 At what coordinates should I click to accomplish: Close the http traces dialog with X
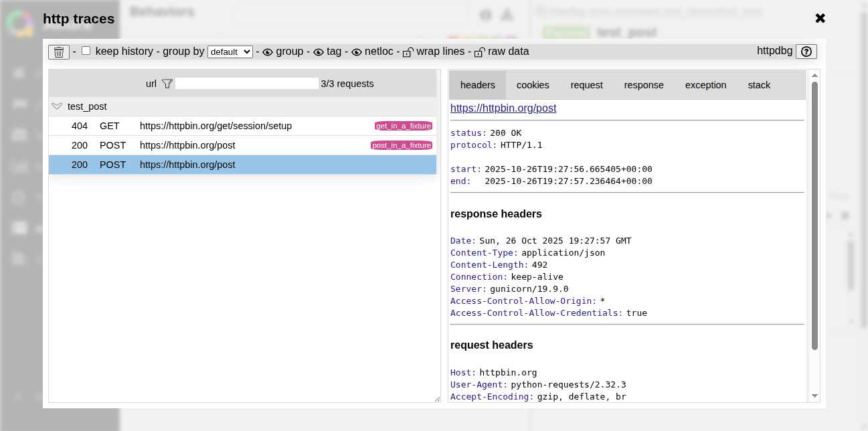[x=820, y=19]
